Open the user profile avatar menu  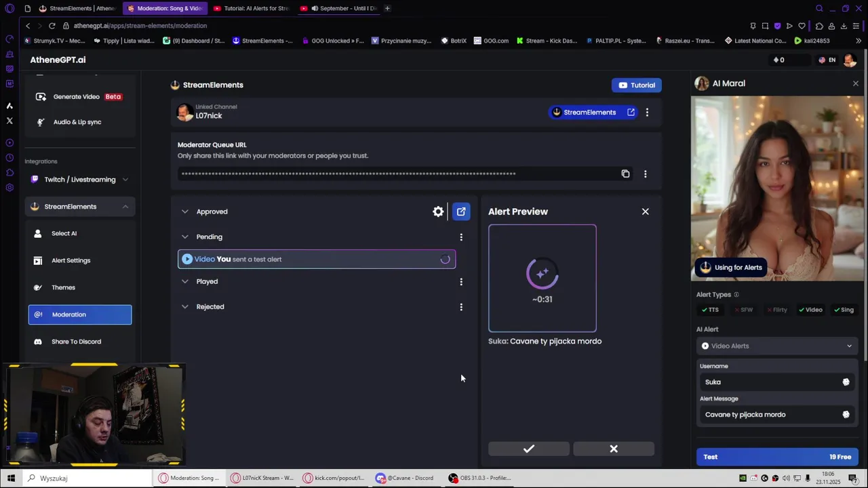click(x=850, y=60)
